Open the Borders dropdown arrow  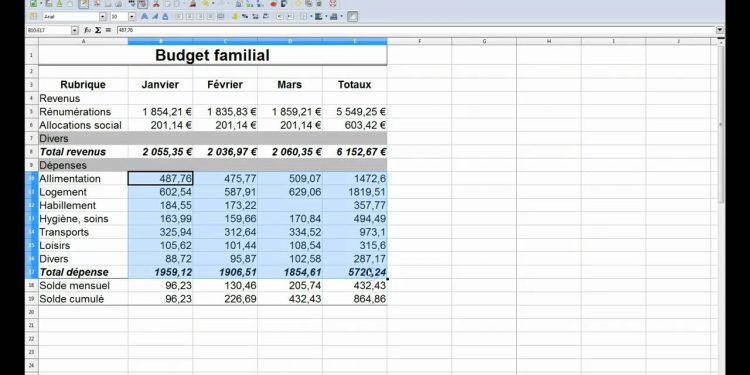(x=311, y=16)
